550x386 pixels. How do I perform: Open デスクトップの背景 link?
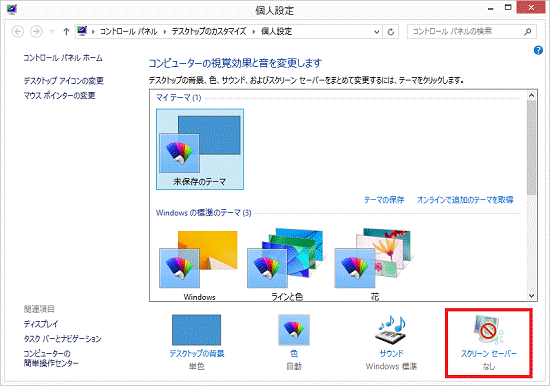click(197, 353)
